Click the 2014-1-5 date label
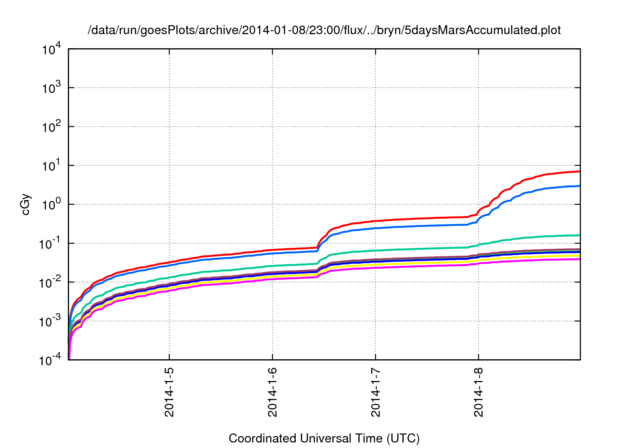The image size is (640, 448). pos(169,392)
